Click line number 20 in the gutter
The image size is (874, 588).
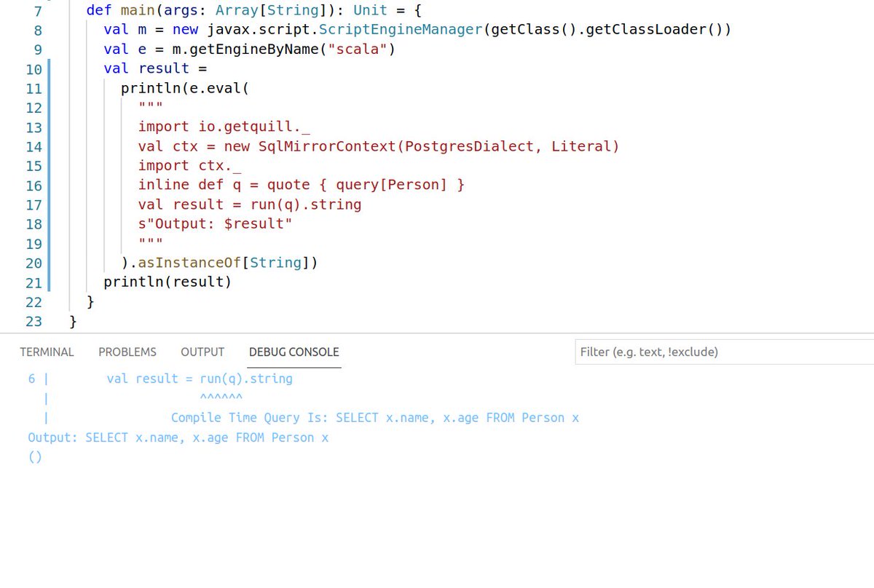click(x=34, y=263)
